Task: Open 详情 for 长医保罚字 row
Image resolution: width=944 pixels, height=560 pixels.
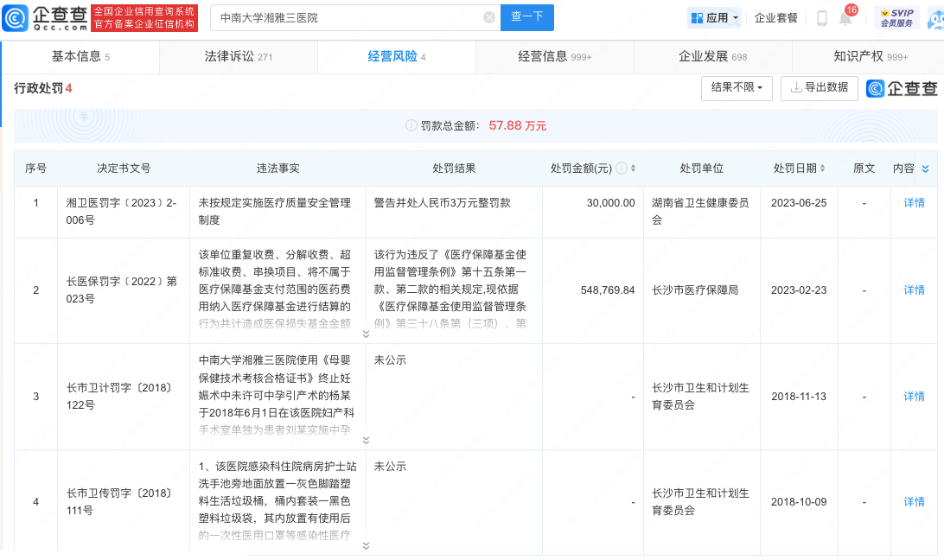Action: [x=914, y=290]
